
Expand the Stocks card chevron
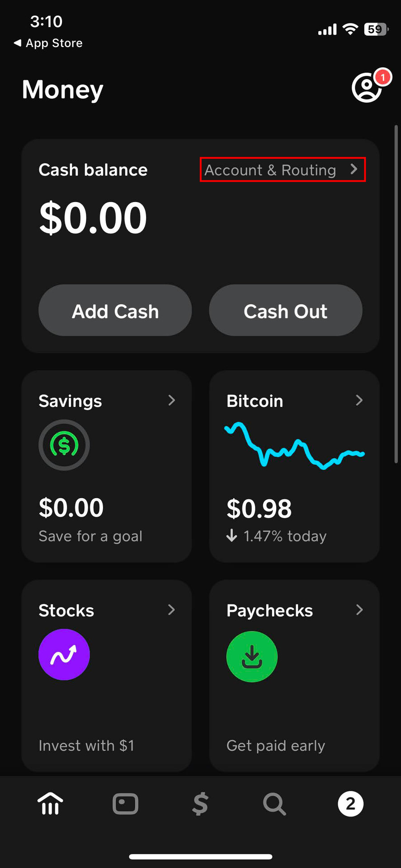171,610
